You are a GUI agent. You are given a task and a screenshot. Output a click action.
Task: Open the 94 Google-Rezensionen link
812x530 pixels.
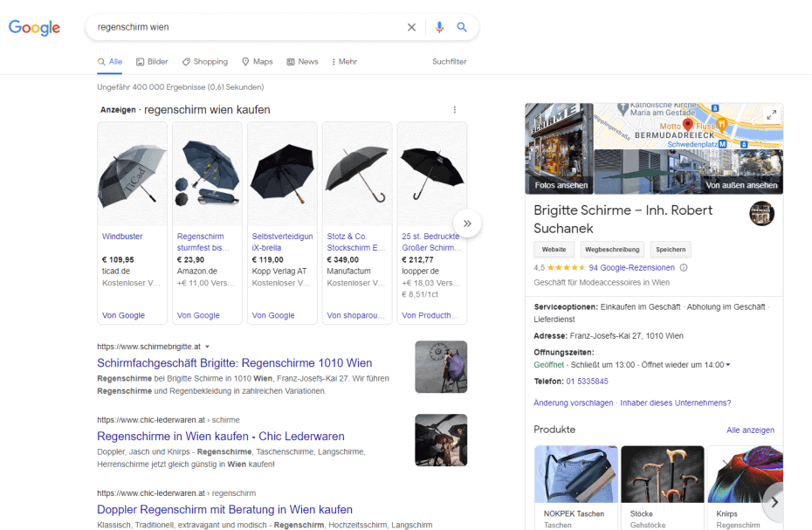632,268
